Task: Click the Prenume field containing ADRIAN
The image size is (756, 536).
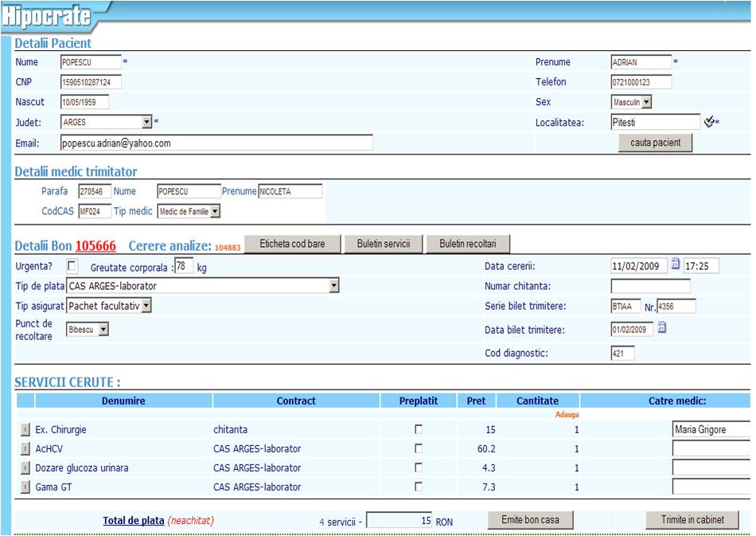Action: [641, 62]
